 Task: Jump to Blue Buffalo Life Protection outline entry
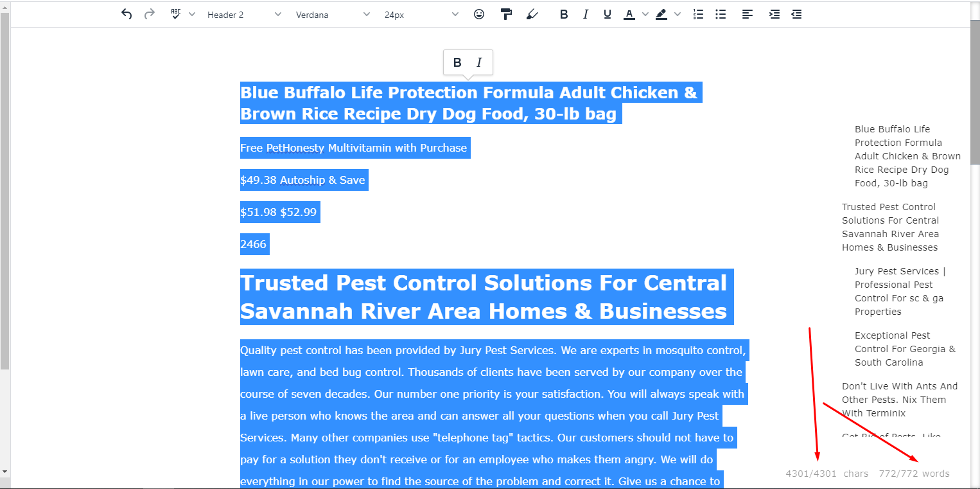point(907,156)
